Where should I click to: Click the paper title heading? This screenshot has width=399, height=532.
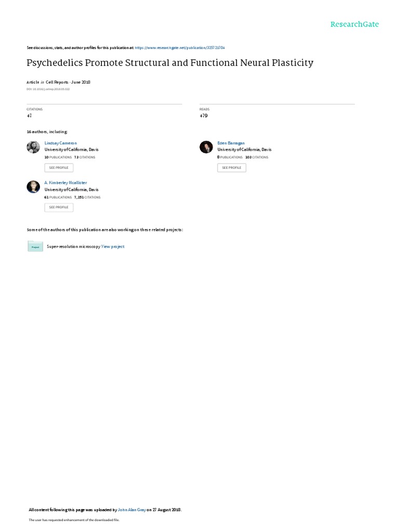pyautogui.click(x=170, y=63)
